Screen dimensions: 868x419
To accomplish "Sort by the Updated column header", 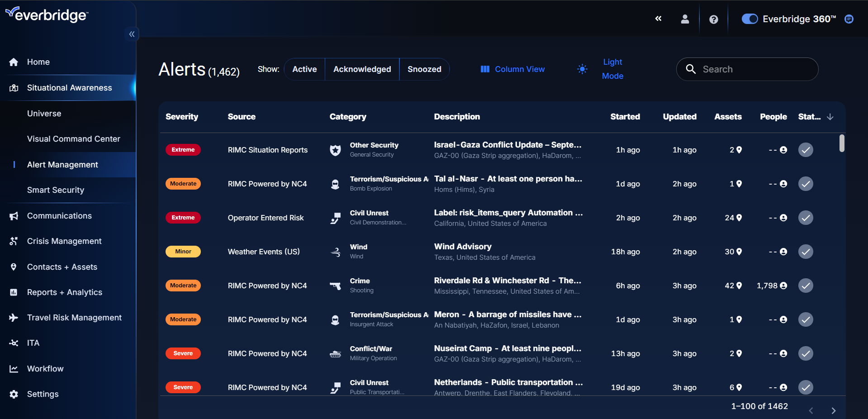I will [x=679, y=117].
